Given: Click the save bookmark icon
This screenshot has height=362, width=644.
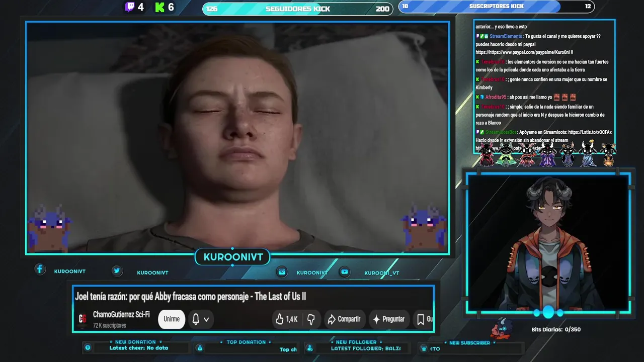Looking at the screenshot, I should pyautogui.click(x=421, y=319).
